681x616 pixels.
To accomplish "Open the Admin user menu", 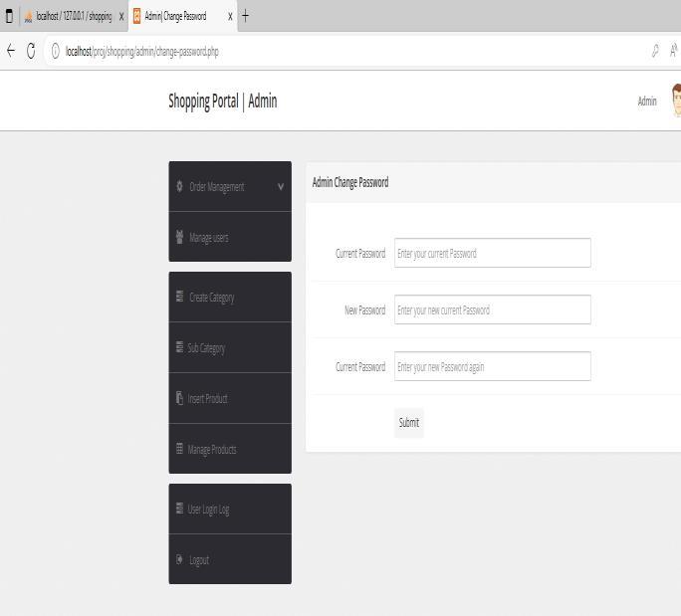I will click(x=647, y=102).
